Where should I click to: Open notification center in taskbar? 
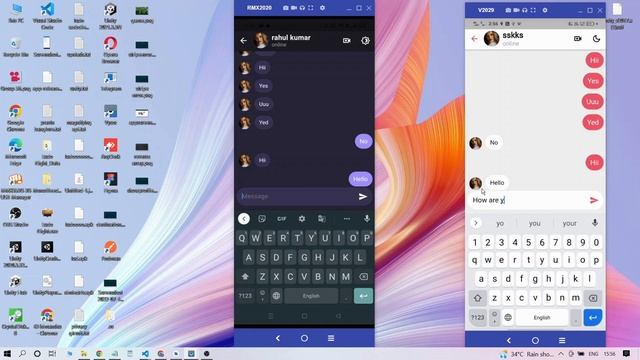pyautogui.click(x=627, y=353)
